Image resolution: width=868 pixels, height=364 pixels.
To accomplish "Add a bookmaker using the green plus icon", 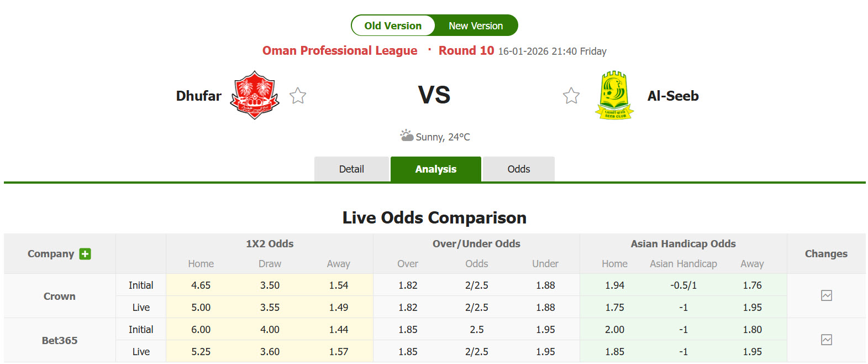I will click(x=85, y=254).
